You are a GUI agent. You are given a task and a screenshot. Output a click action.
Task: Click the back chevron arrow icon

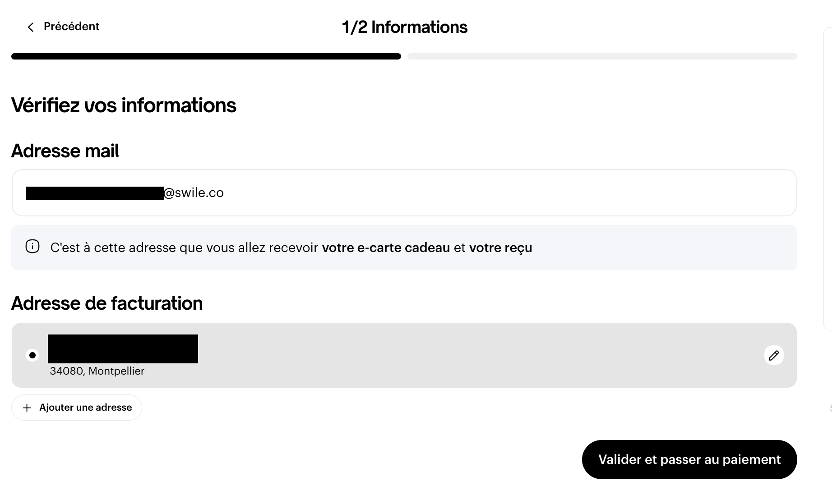coord(31,27)
